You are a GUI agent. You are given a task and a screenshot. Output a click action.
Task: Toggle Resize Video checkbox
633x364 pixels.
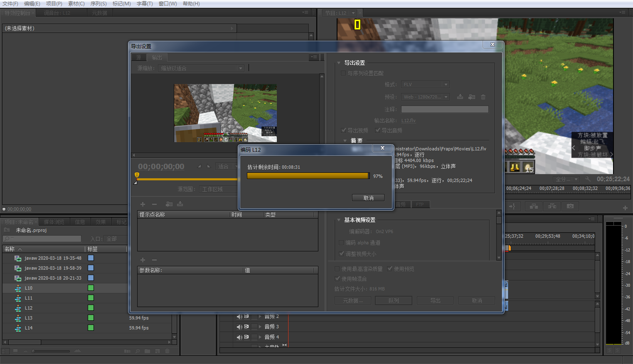[342, 253]
